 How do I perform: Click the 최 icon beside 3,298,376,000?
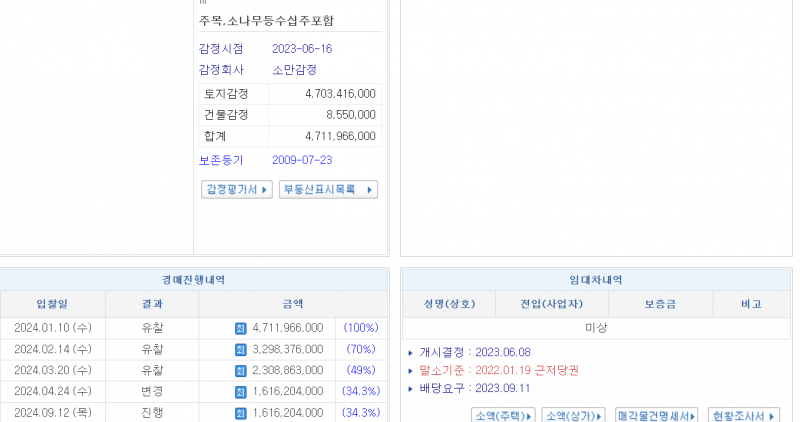pyautogui.click(x=240, y=349)
